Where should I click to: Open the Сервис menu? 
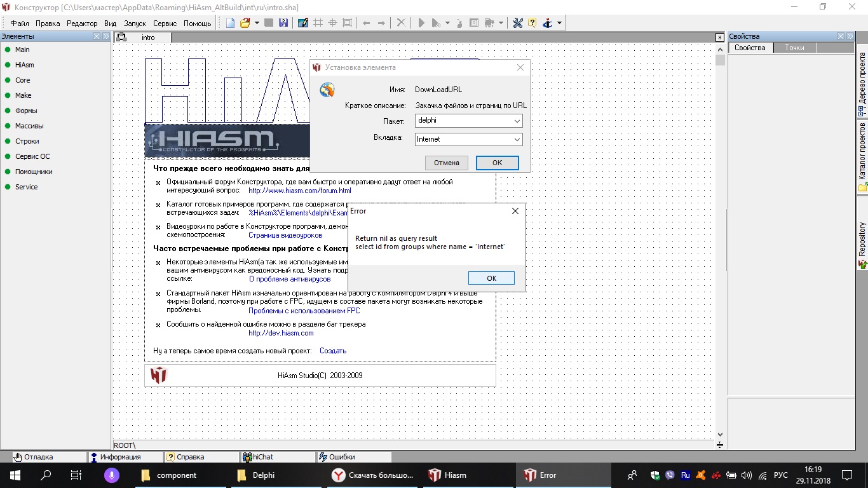coord(165,24)
